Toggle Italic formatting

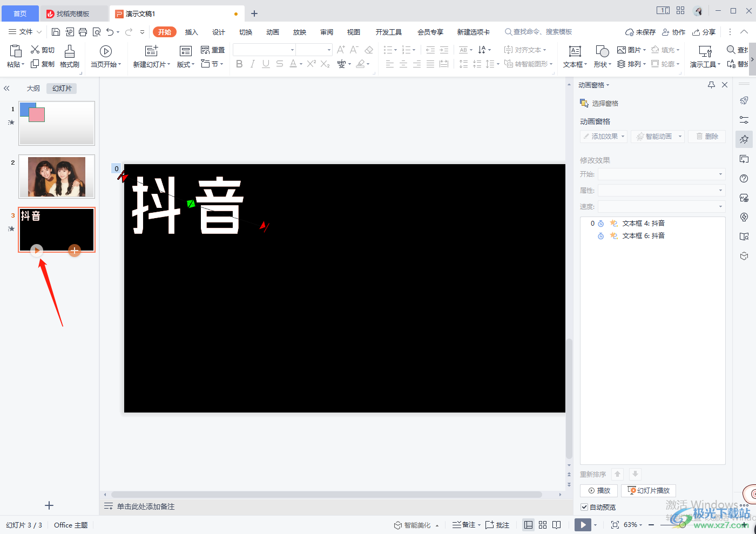(x=252, y=64)
